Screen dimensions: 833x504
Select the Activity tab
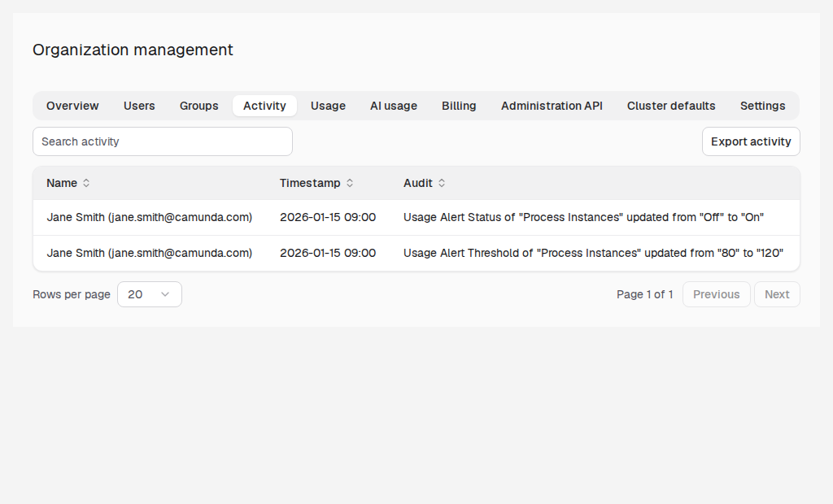264,106
